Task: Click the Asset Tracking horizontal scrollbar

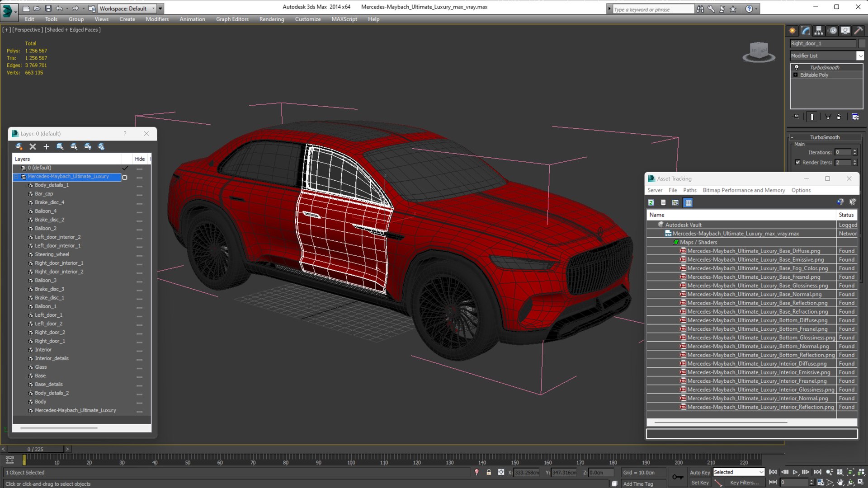Action: coord(721,422)
